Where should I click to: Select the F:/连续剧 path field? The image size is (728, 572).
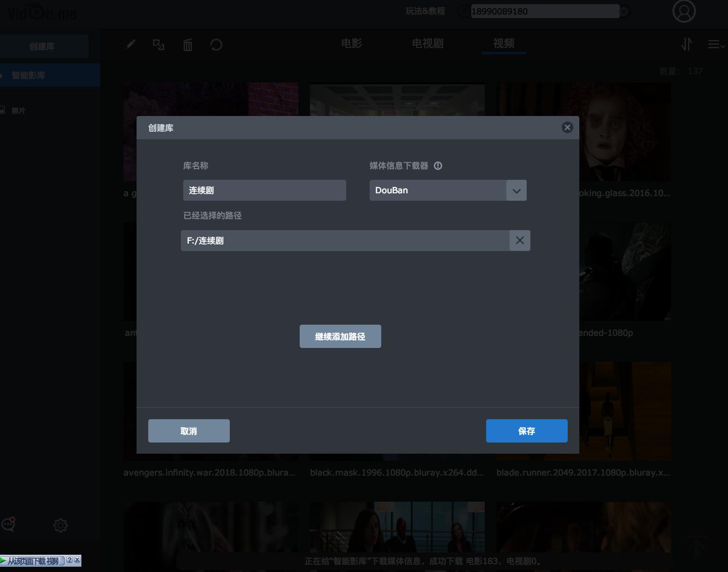345,240
